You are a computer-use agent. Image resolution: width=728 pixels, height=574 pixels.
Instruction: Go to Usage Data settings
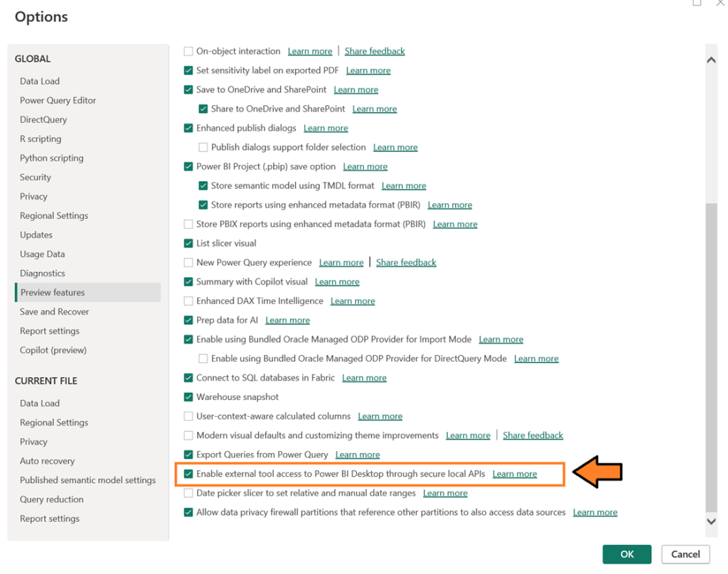[x=42, y=254]
